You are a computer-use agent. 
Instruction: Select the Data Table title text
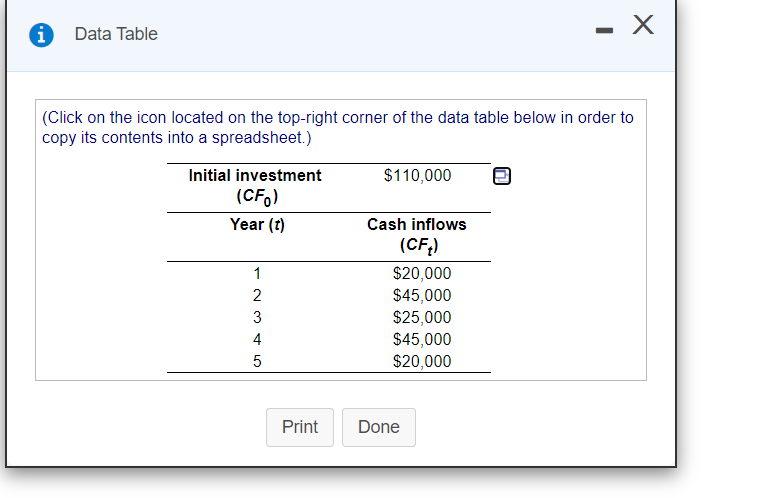coord(116,34)
